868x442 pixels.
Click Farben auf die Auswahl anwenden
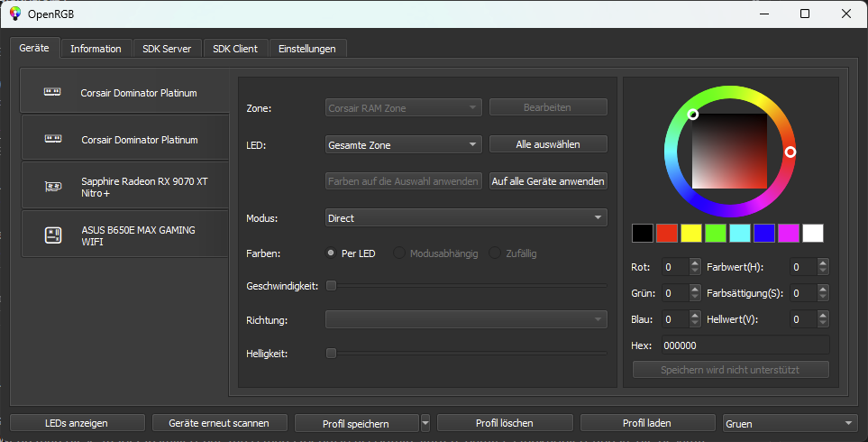404,181
